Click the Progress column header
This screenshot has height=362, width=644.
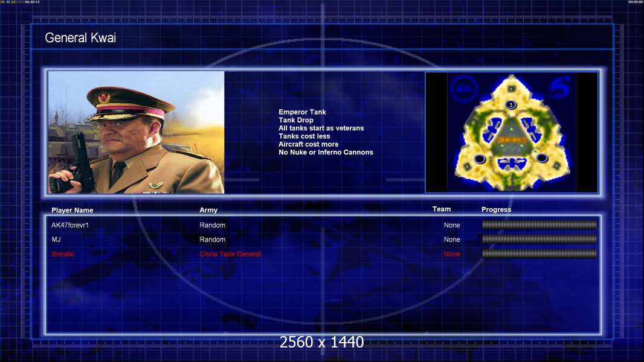496,209
